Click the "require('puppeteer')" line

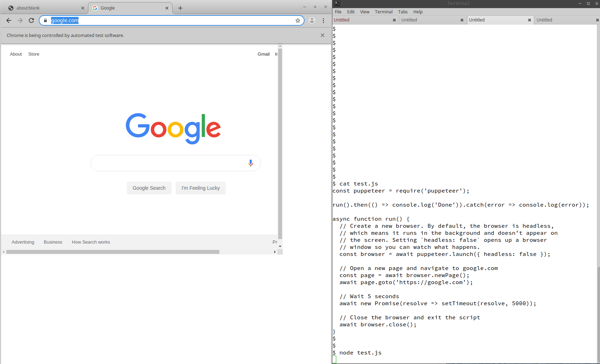coord(401,191)
